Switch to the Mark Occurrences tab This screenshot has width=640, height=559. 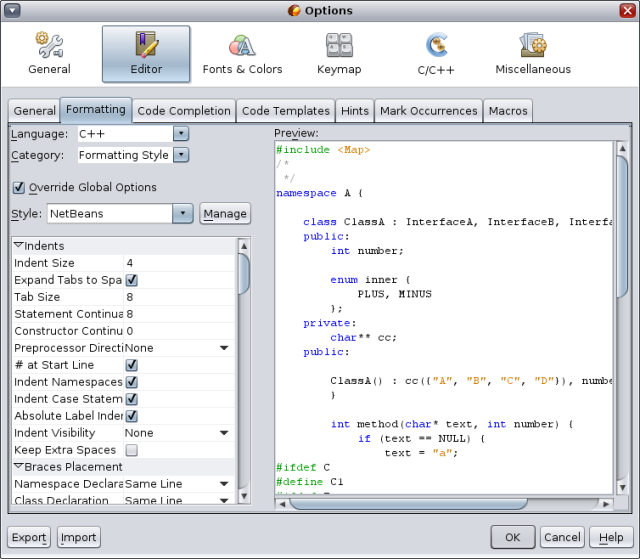pyautogui.click(x=429, y=111)
